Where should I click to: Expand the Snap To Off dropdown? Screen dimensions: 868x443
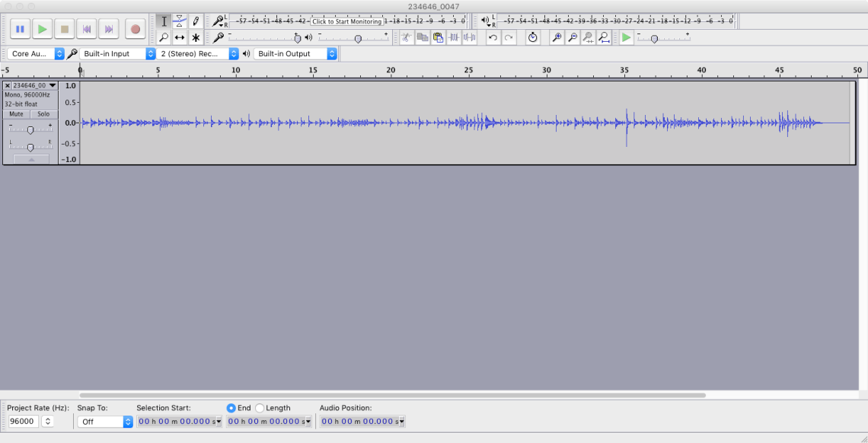[x=105, y=422]
